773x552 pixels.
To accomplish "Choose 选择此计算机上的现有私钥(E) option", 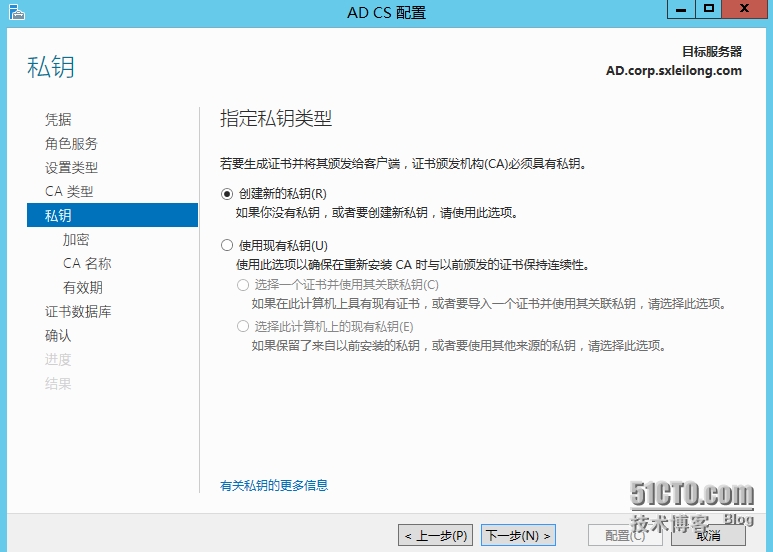I will click(243, 326).
